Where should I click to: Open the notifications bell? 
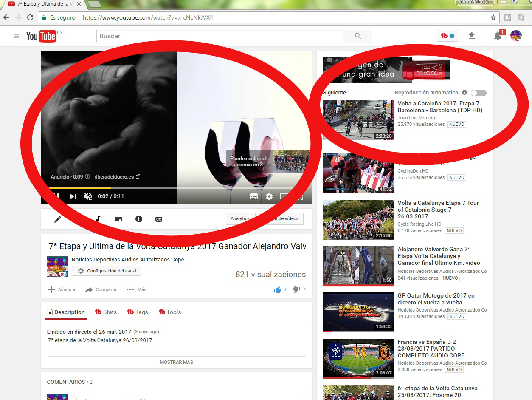coord(498,36)
